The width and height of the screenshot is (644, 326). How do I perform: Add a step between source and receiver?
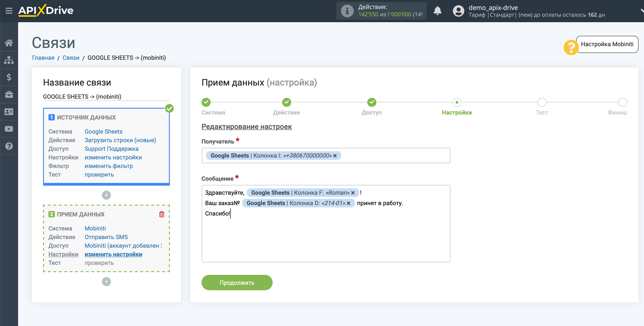coord(106,195)
